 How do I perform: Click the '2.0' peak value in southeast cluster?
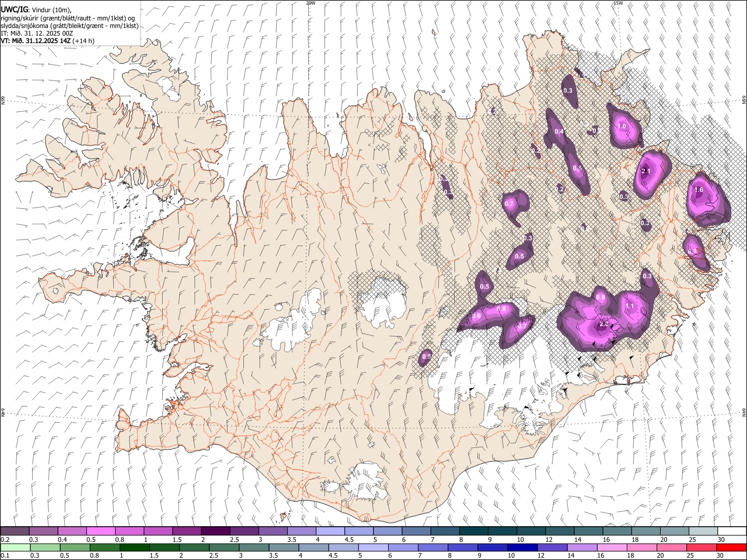605,324
